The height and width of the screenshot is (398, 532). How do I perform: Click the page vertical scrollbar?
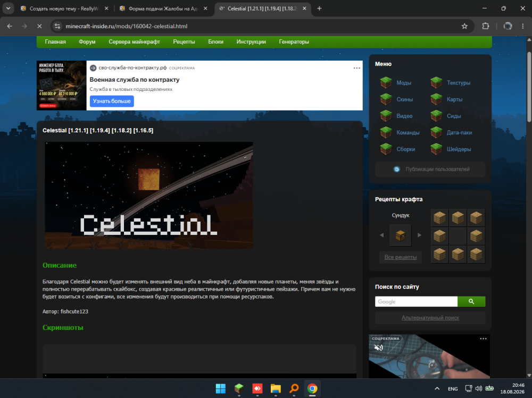[x=529, y=87]
